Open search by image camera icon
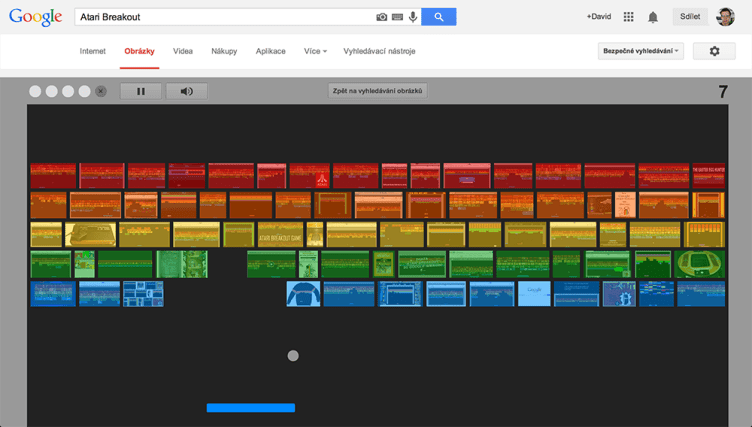 [382, 17]
